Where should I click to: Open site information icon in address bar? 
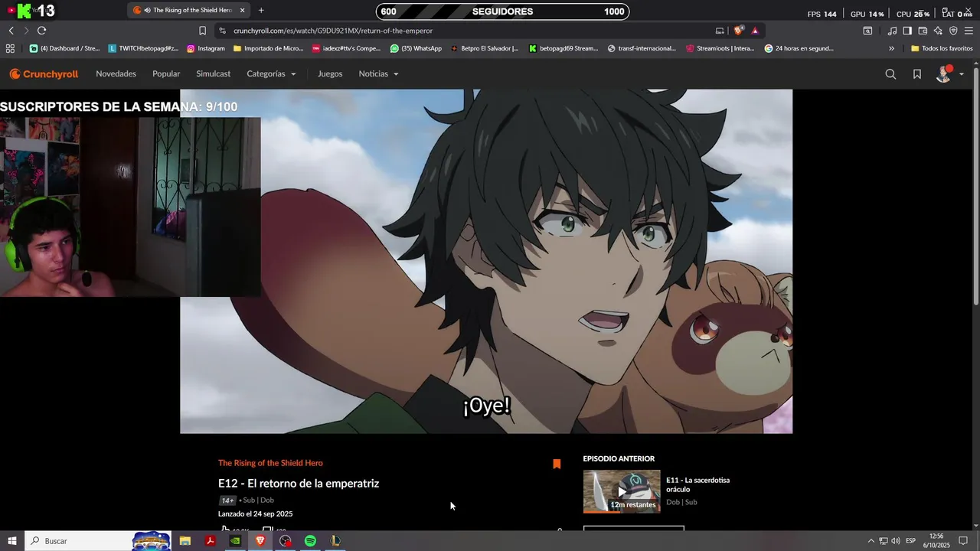coord(222,31)
